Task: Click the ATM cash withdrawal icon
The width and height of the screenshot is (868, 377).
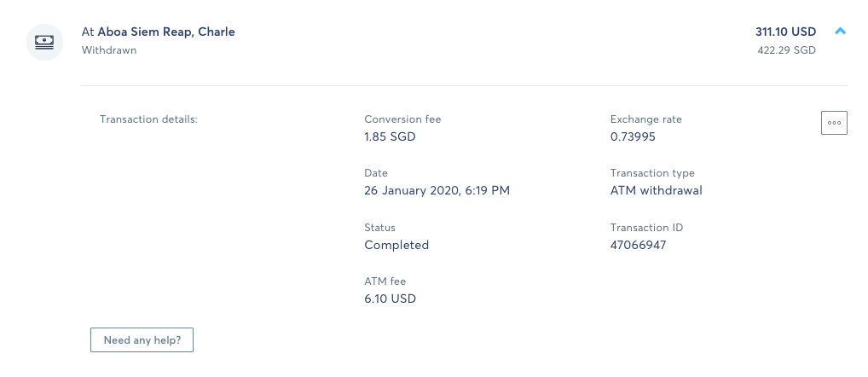Action: pos(44,40)
